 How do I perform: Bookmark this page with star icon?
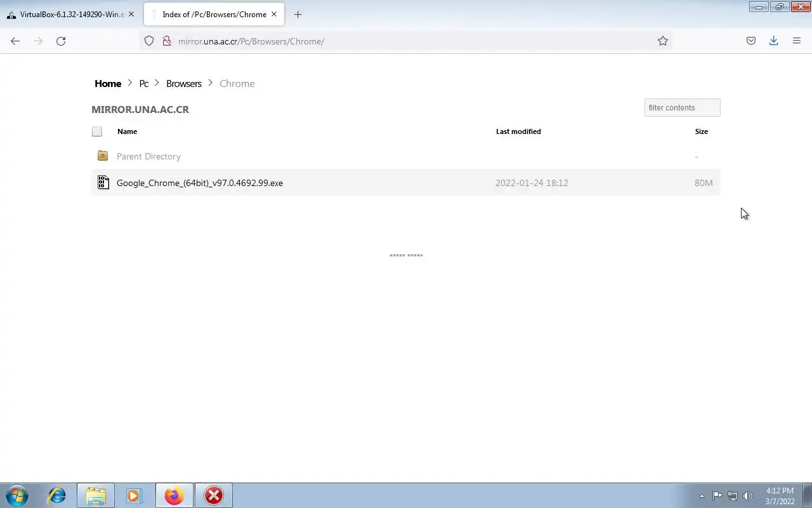coord(663,41)
